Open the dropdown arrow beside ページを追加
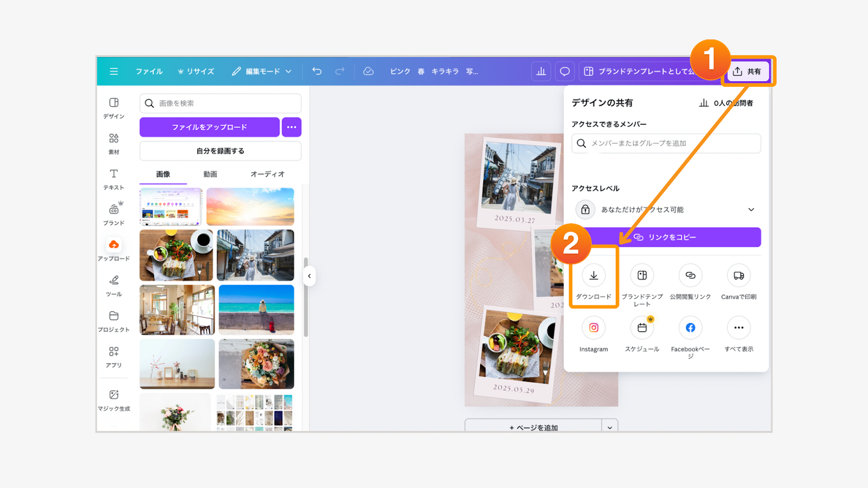 pos(610,427)
